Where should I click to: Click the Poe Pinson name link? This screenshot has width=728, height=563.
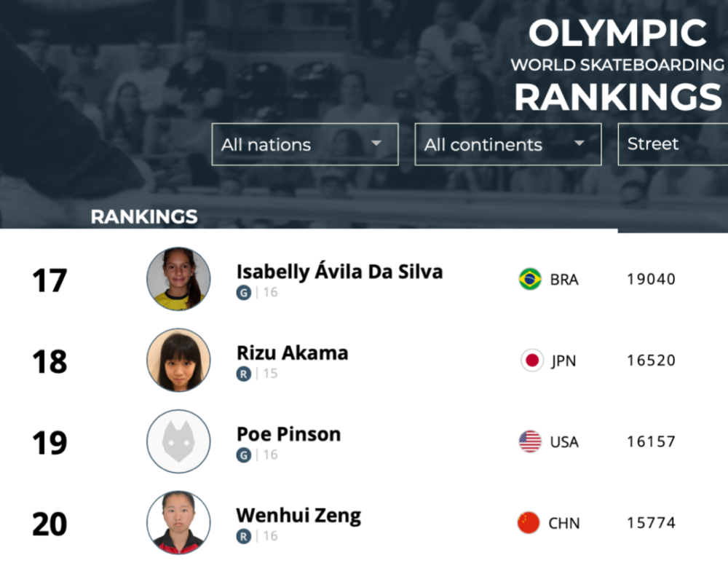[288, 434]
